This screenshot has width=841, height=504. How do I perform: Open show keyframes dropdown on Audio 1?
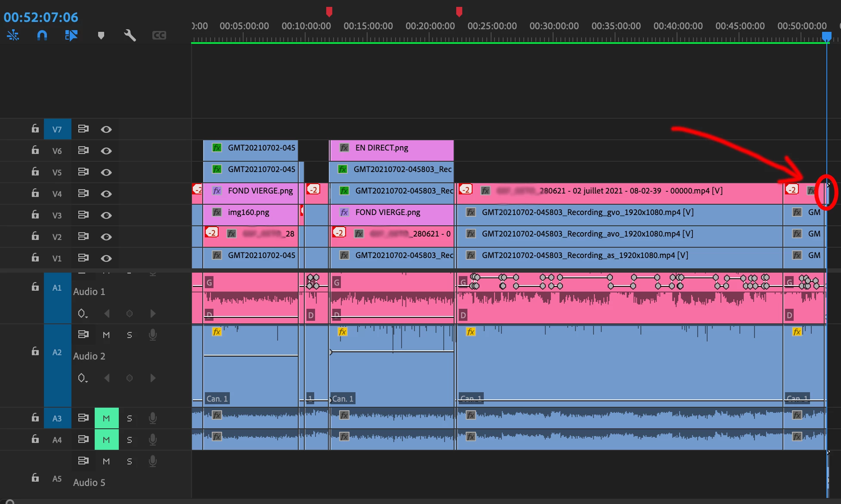tap(82, 313)
